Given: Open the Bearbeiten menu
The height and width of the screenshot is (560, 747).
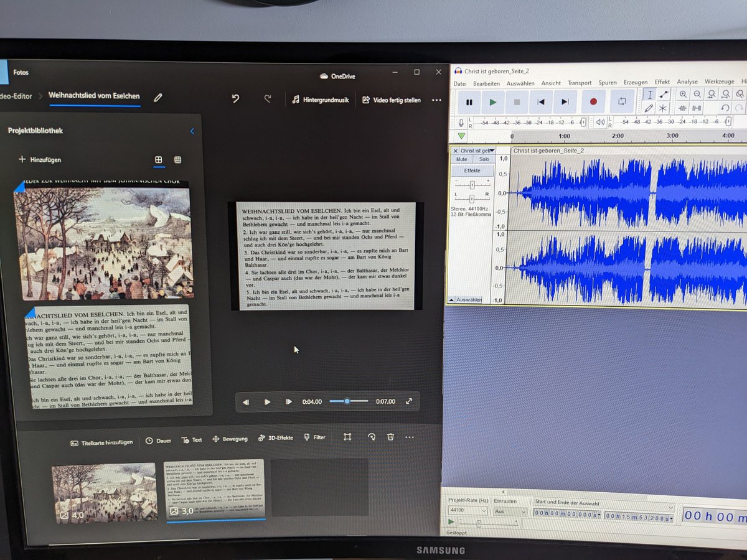Looking at the screenshot, I should coord(486,83).
